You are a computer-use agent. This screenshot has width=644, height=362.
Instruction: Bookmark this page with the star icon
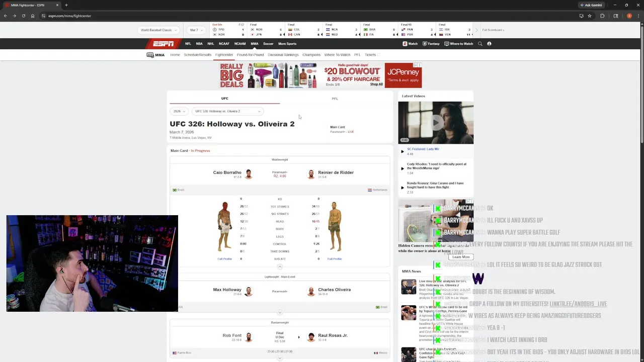point(590,16)
